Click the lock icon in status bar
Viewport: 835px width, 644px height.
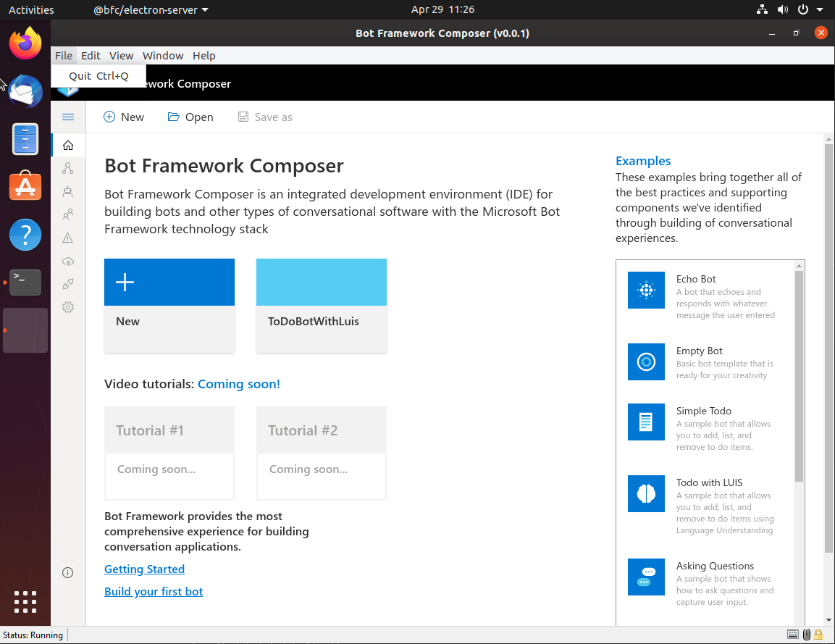click(x=818, y=635)
